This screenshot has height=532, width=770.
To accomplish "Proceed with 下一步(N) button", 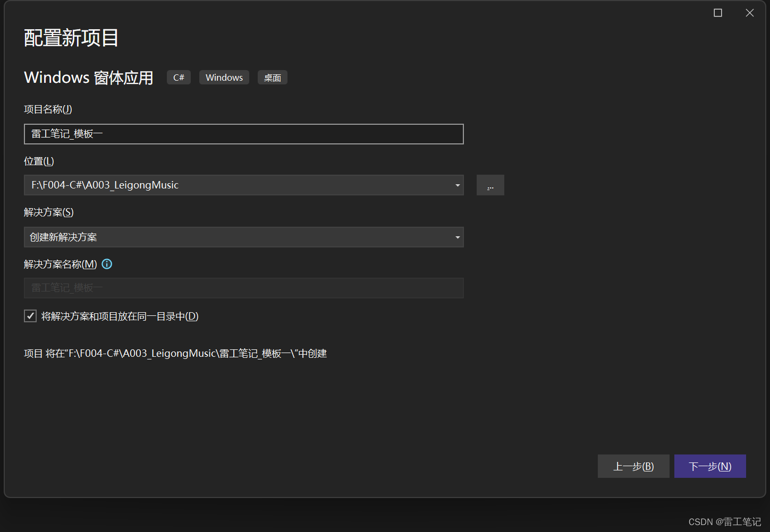I will tap(710, 466).
